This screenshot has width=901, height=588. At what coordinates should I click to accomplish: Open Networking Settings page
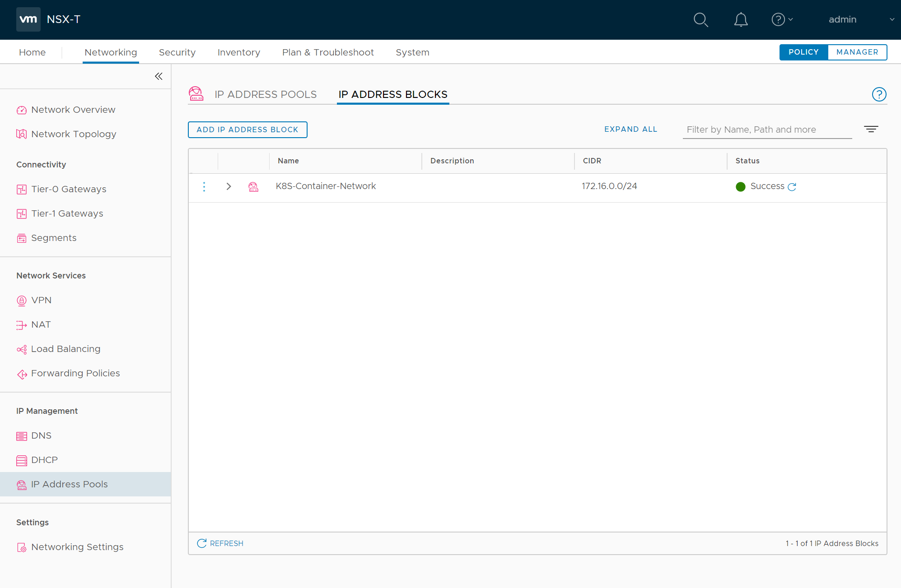[x=77, y=547]
